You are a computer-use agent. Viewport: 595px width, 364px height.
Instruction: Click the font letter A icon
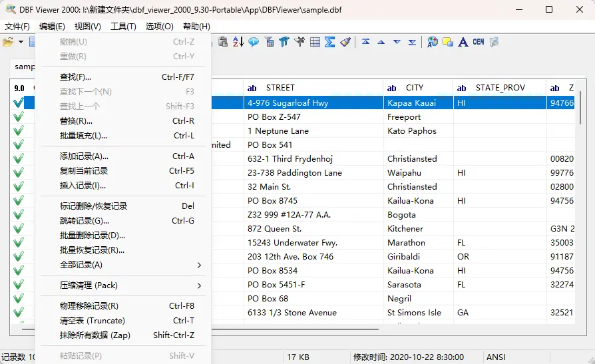pos(463,42)
